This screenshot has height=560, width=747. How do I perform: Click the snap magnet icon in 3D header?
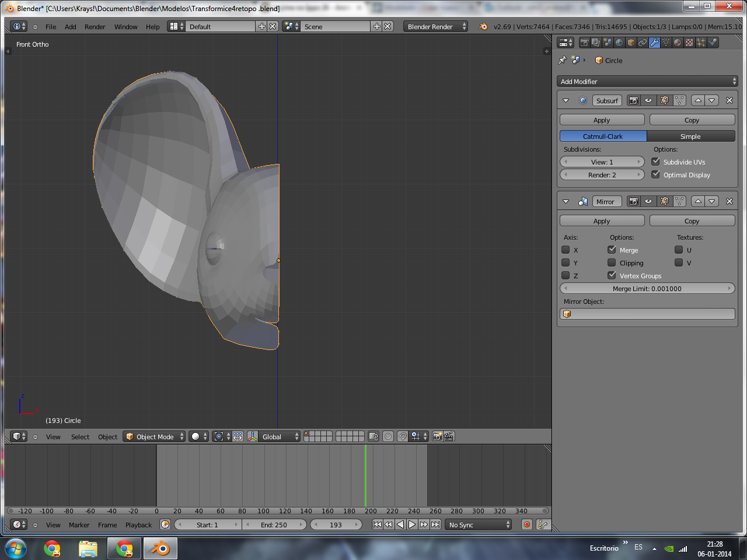tap(402, 436)
